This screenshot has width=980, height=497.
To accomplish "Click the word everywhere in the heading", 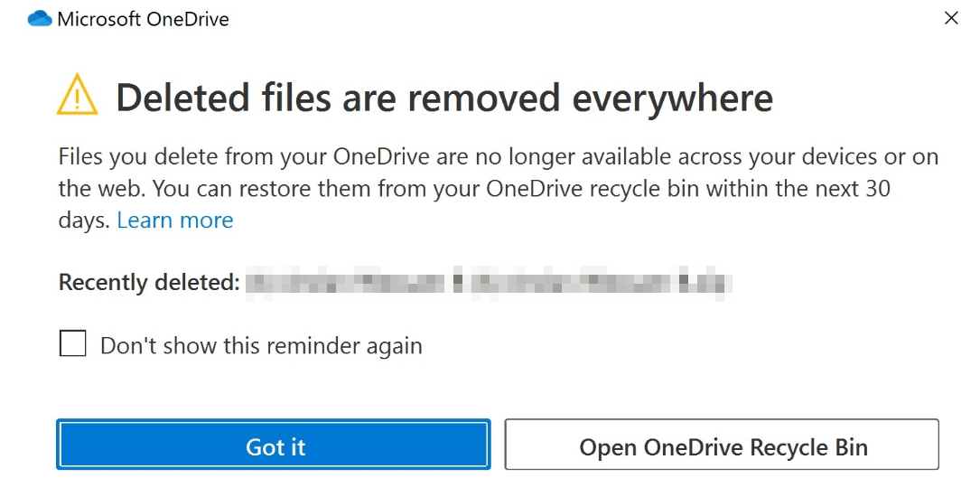I will point(673,98).
